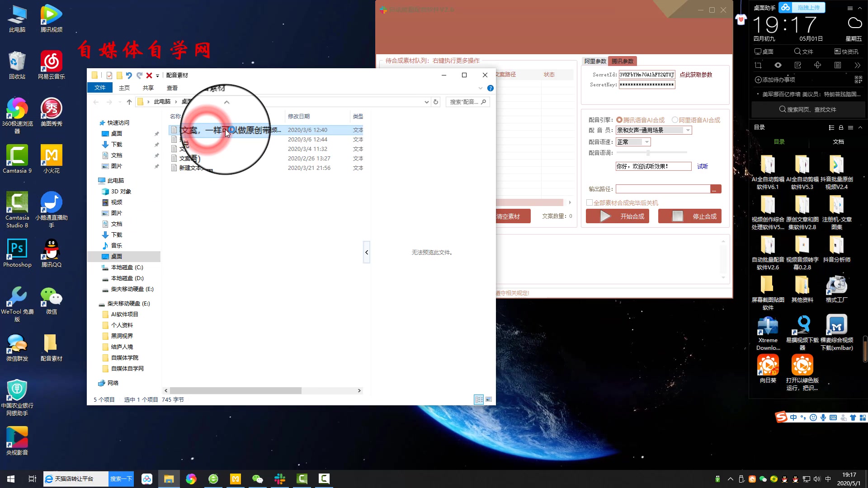This screenshot has width=868, height=488.
Task: Open Tencent QQ desktop icon
Action: 52,253
